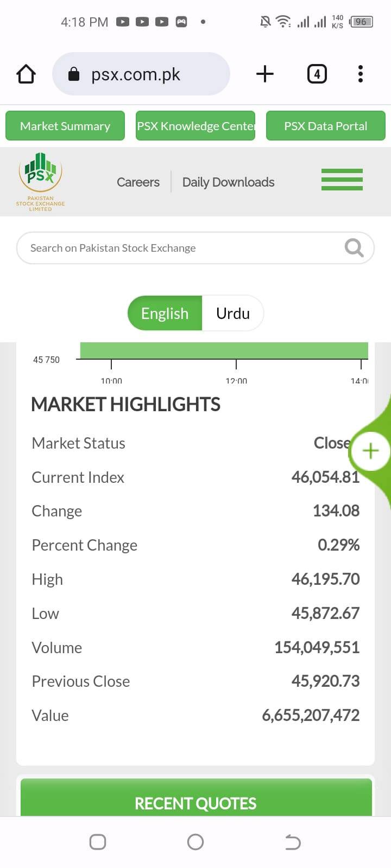Open PSX Knowledge Center
391x868 pixels.
click(x=195, y=126)
